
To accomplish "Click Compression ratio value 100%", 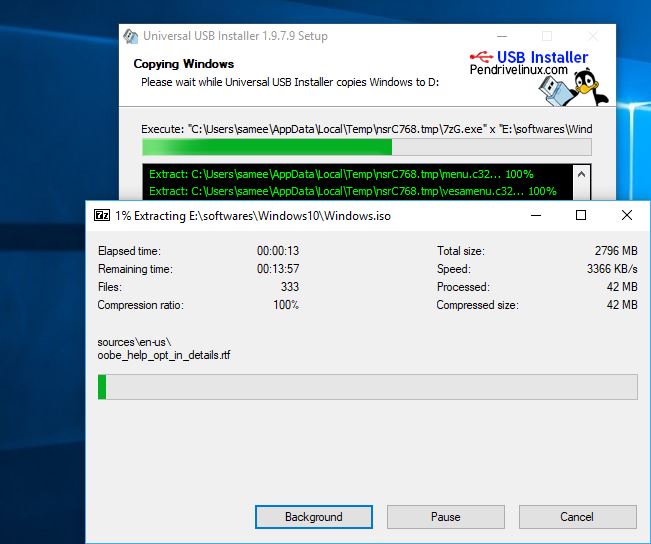I will (x=286, y=305).
